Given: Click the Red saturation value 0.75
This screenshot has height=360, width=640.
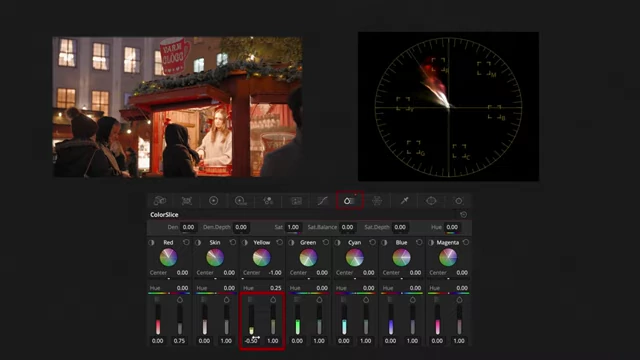Looking at the screenshot, I should tap(179, 340).
